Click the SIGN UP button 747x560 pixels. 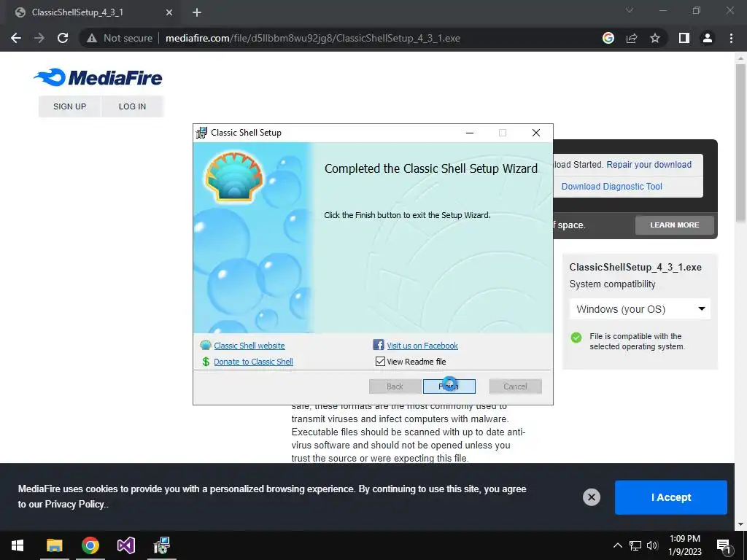69,106
